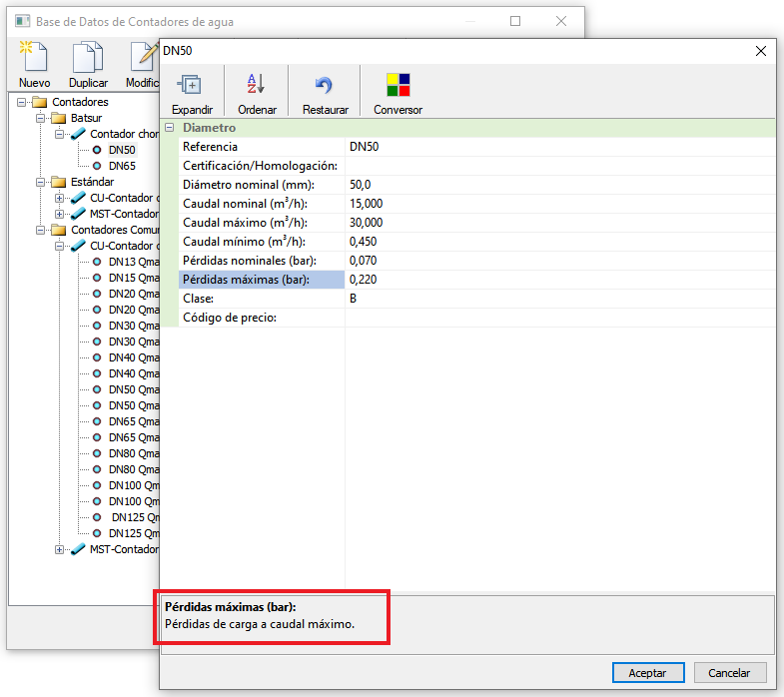Select the Batsur folder icon

point(59,118)
